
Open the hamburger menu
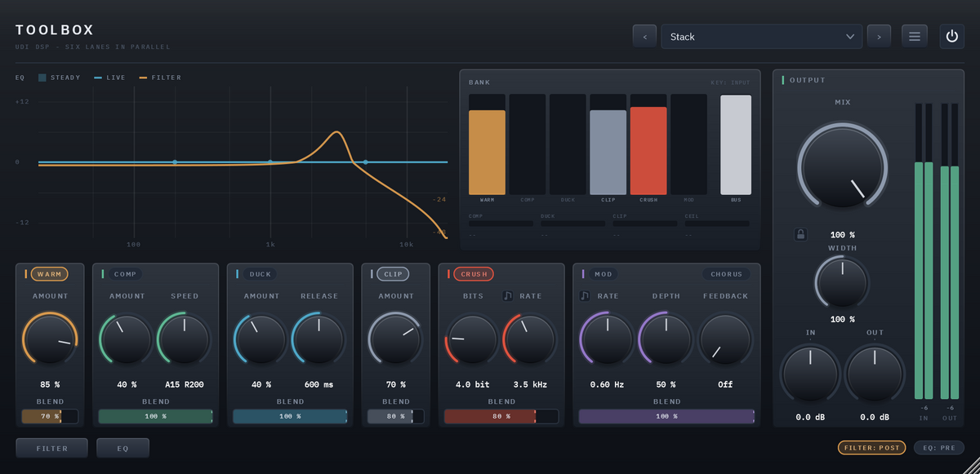915,37
